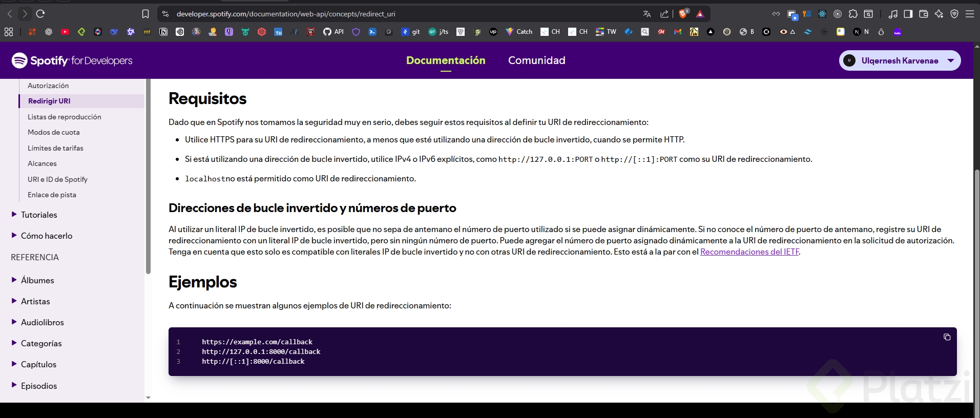Expand the Categorías reference section
The height and width of the screenshot is (418, 980).
click(x=36, y=343)
